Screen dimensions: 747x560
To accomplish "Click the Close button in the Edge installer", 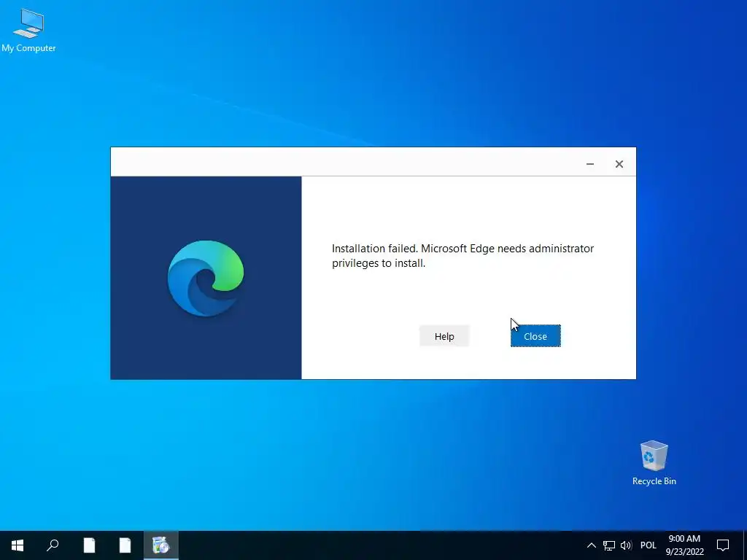I will tap(535, 336).
